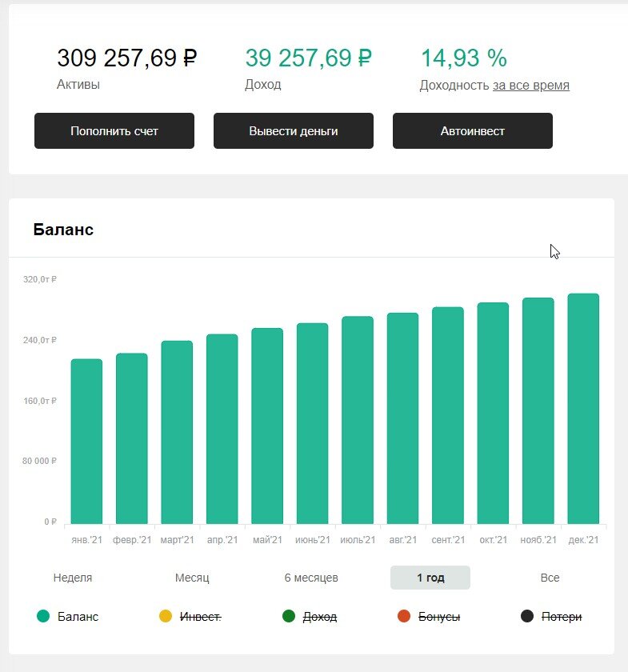Click the янв.'21 balance bar

86,442
